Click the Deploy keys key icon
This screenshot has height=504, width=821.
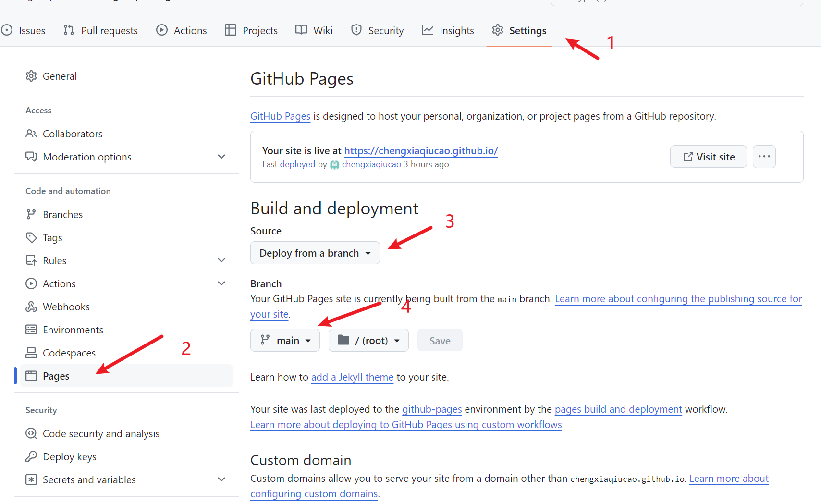31,456
